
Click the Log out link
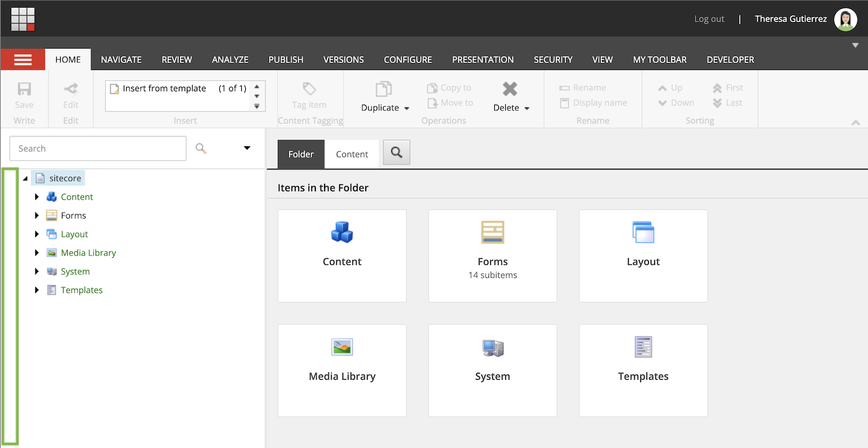[709, 19]
